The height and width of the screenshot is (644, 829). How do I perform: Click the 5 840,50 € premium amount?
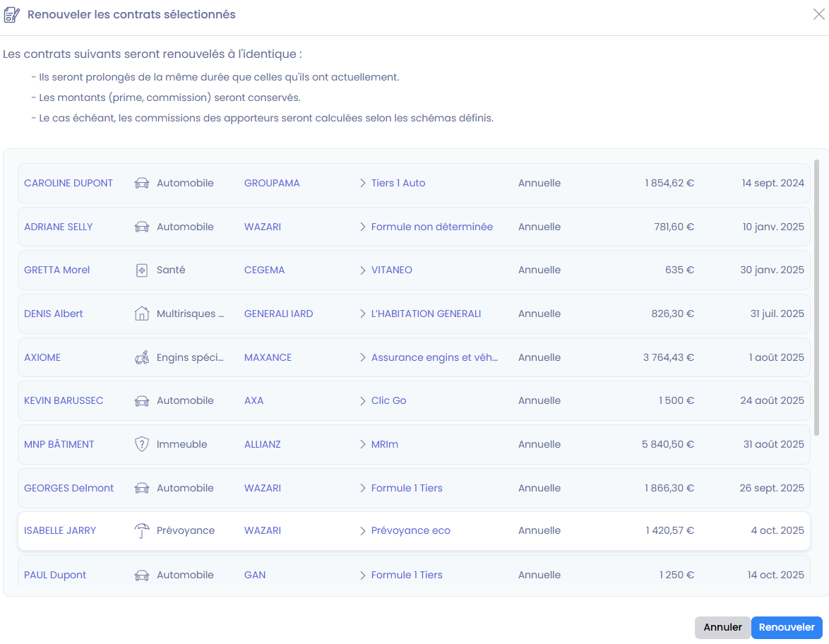(x=668, y=444)
